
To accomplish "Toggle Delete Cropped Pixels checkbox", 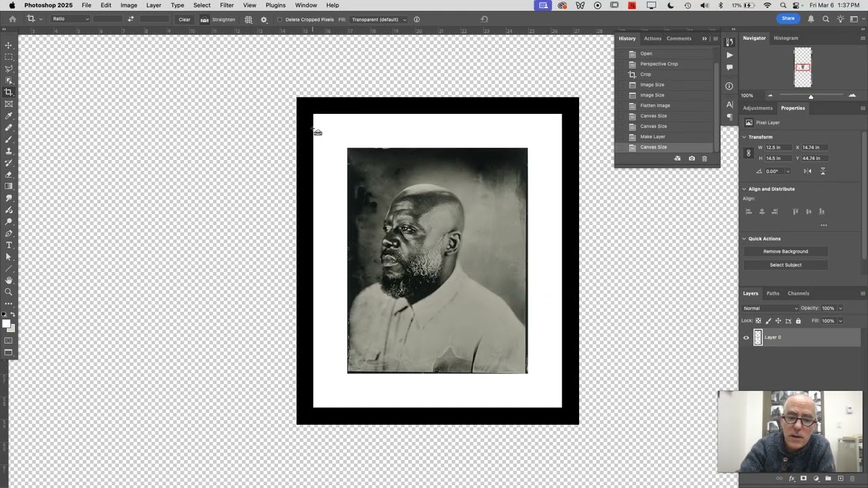I will 279,20.
